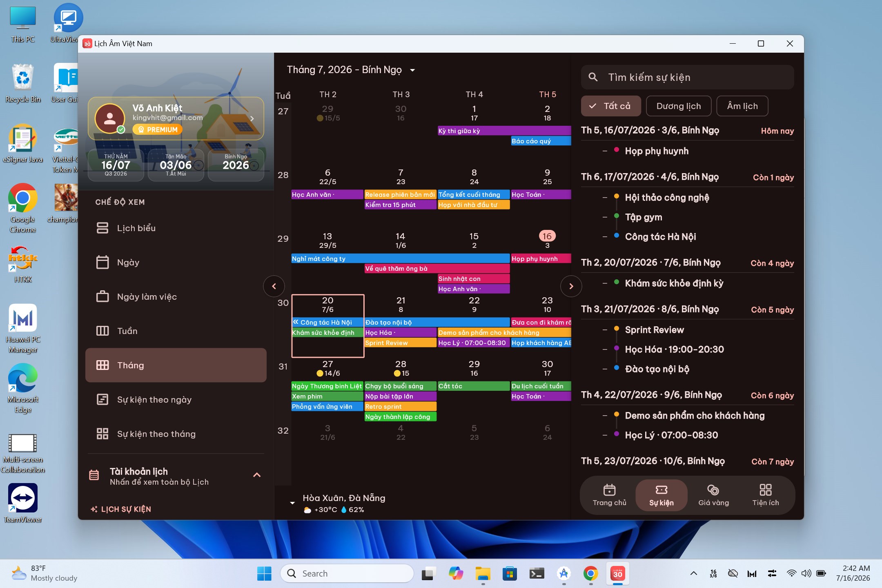Open the Giá vàng tab
The width and height of the screenshot is (882, 588).
713,495
